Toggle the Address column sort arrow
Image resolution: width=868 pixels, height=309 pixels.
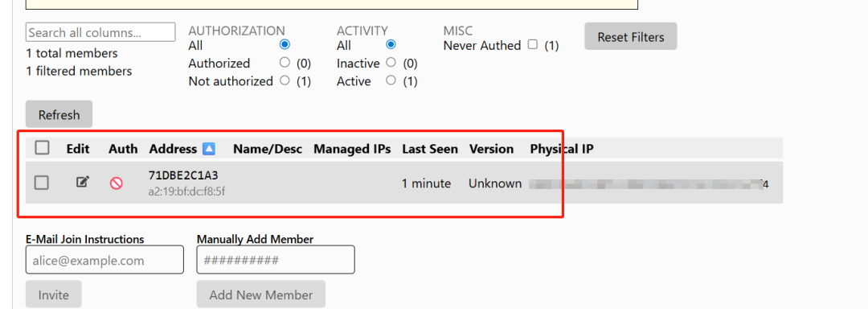pos(209,148)
